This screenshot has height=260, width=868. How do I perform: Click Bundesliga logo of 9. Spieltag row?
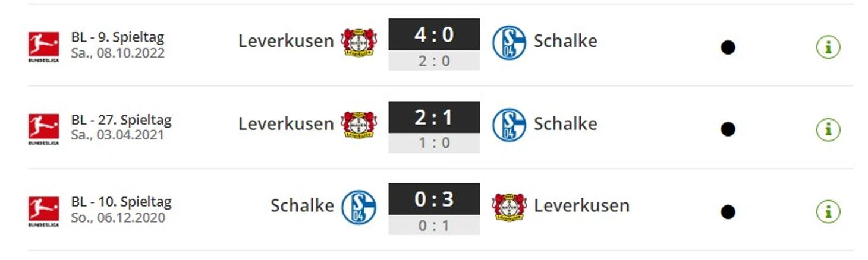[44, 47]
